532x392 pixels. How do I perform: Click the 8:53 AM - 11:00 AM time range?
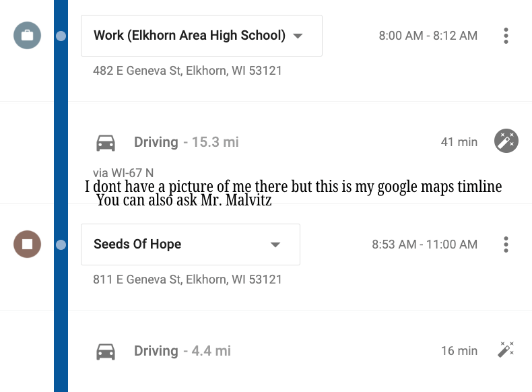click(x=424, y=244)
